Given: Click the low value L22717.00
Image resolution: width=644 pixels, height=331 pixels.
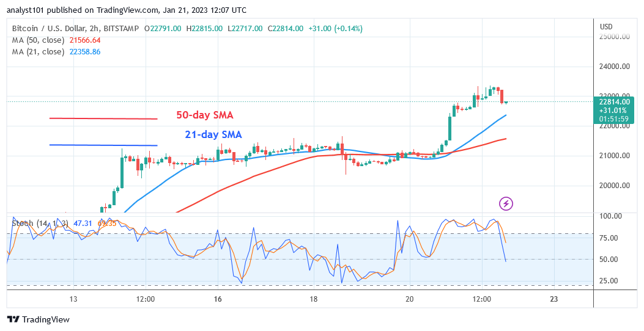Looking at the screenshot, I should click(245, 28).
